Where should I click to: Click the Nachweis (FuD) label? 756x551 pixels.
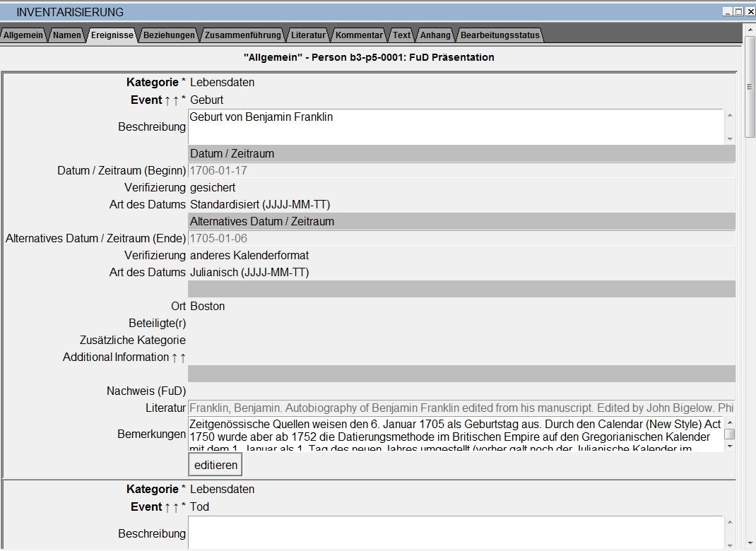tap(146, 391)
